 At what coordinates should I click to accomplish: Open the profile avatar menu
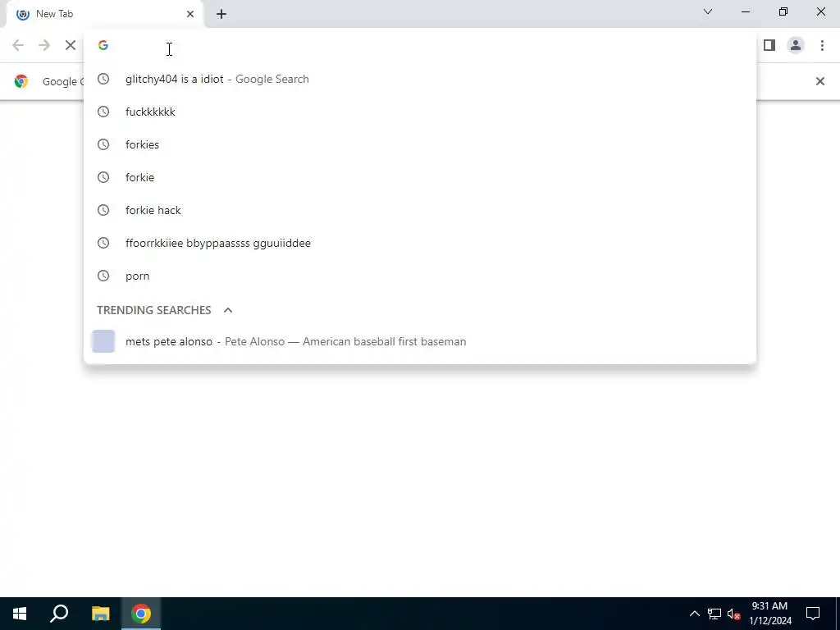796,46
